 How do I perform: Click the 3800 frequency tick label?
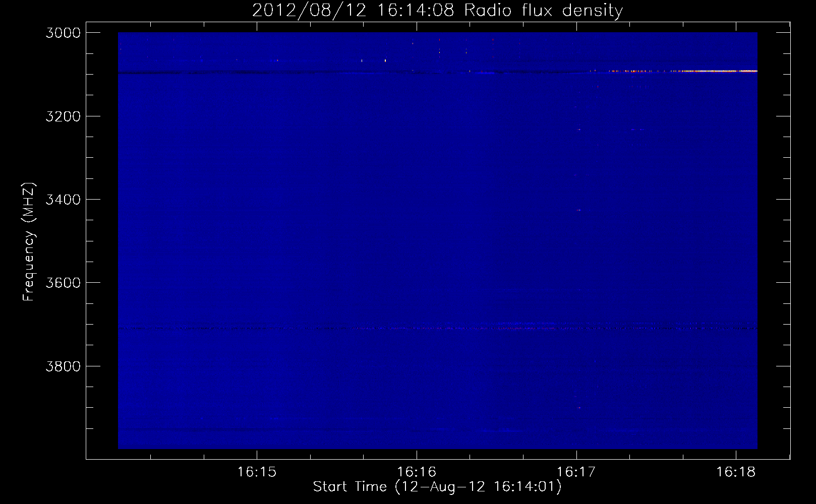[x=63, y=366]
